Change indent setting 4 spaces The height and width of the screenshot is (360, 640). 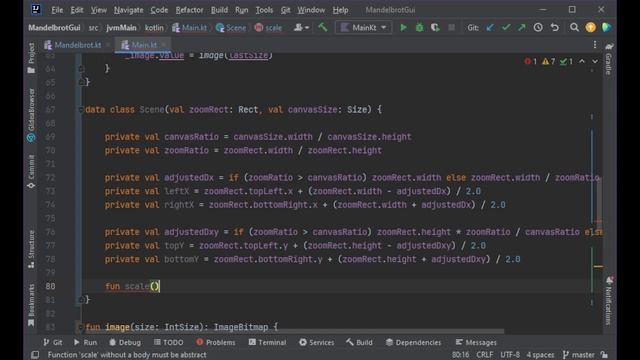[x=540, y=355]
